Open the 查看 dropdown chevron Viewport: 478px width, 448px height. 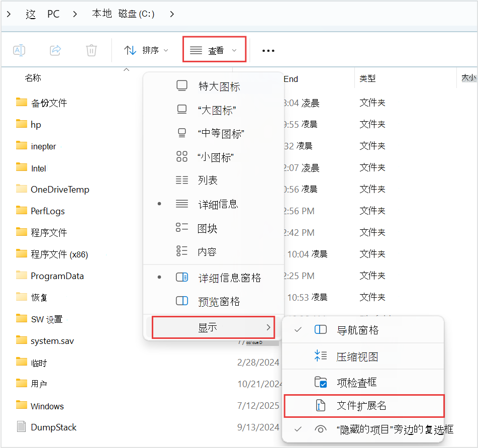point(234,50)
